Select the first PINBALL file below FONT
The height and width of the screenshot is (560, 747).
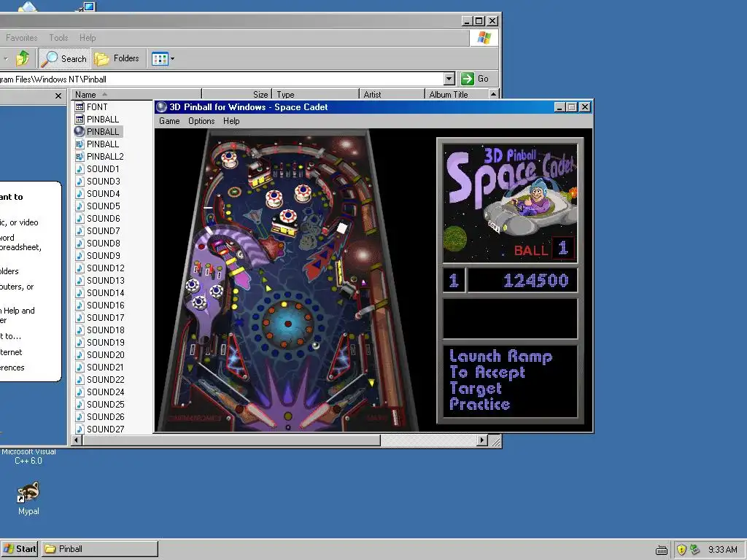point(97,119)
